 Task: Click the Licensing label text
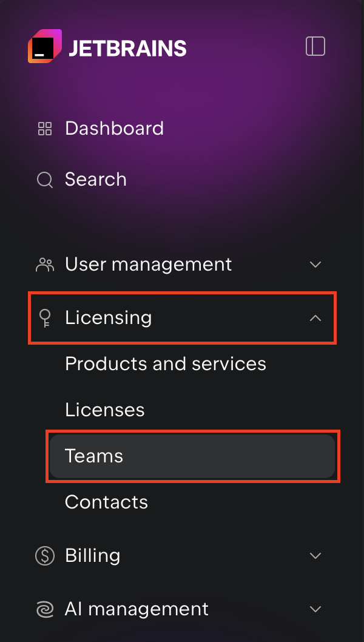pyautogui.click(x=108, y=317)
